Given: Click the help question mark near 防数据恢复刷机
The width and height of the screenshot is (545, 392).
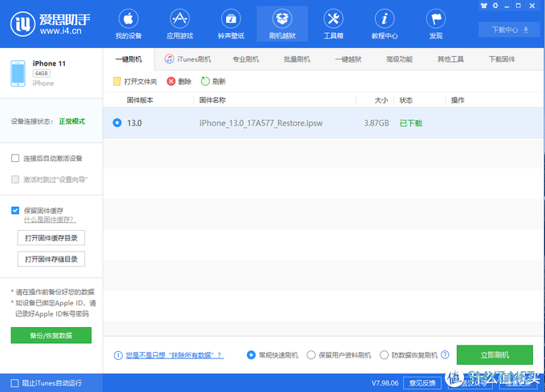Looking at the screenshot, I should [445, 355].
